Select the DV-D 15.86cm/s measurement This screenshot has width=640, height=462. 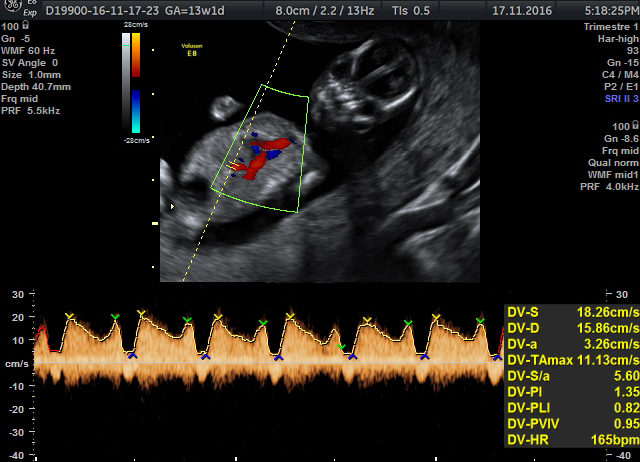[573, 328]
